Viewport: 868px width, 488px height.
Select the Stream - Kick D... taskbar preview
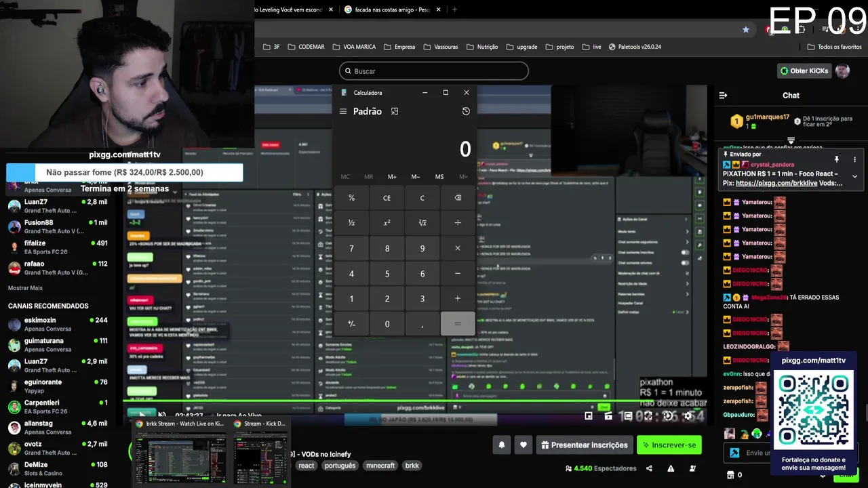[260, 451]
